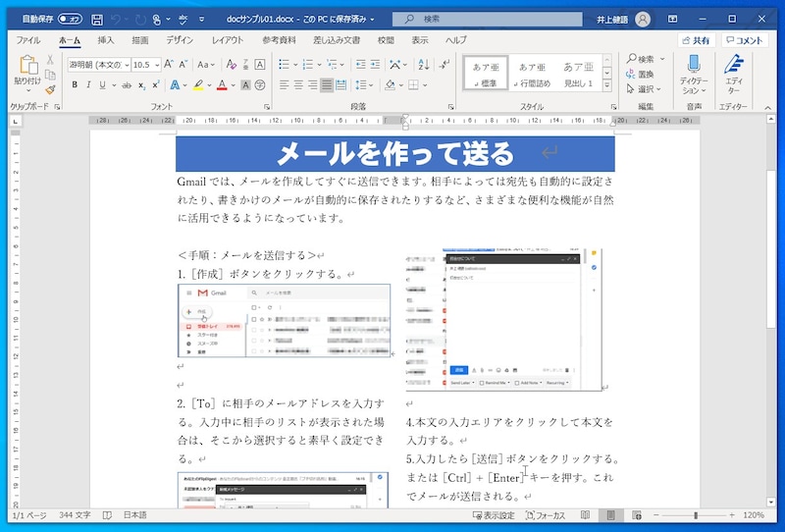Select the center text alignment icon
This screenshot has height=532, width=785.
coord(297,85)
